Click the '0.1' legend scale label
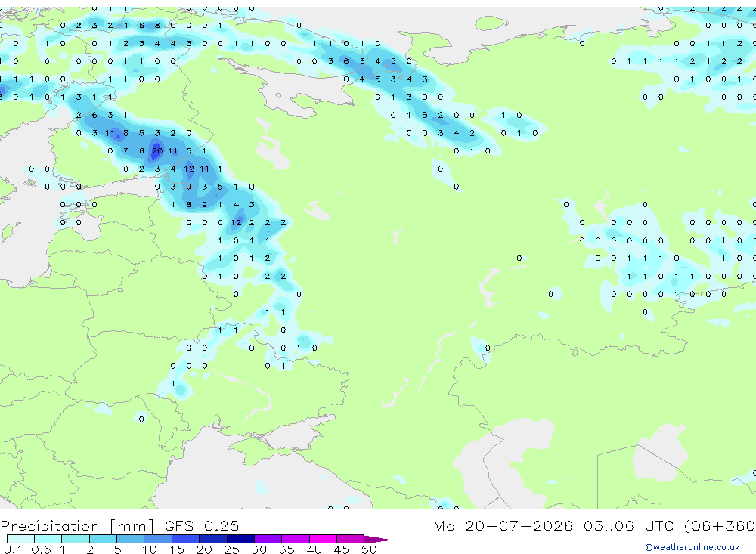Image resolution: width=756 pixels, height=554 pixels. click(13, 549)
